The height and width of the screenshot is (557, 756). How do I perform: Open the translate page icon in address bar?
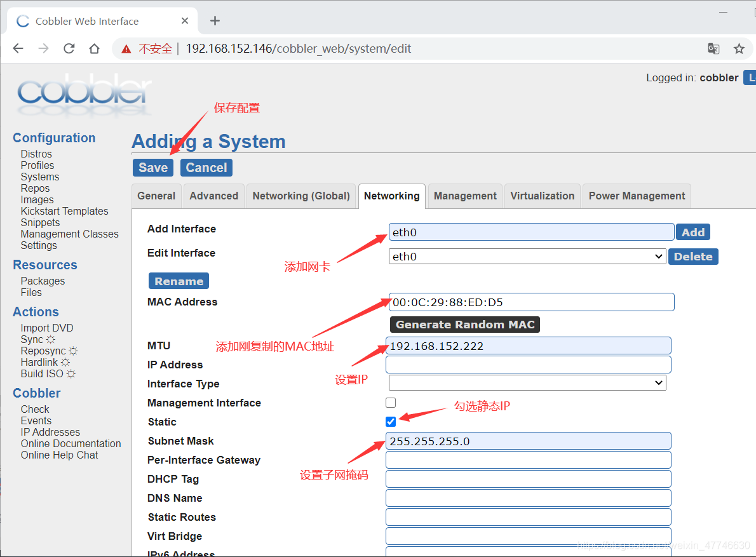click(713, 49)
